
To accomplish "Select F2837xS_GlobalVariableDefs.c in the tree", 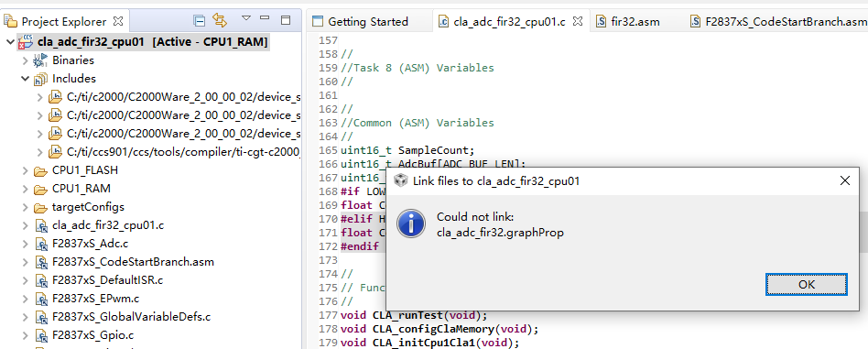I will point(131,317).
